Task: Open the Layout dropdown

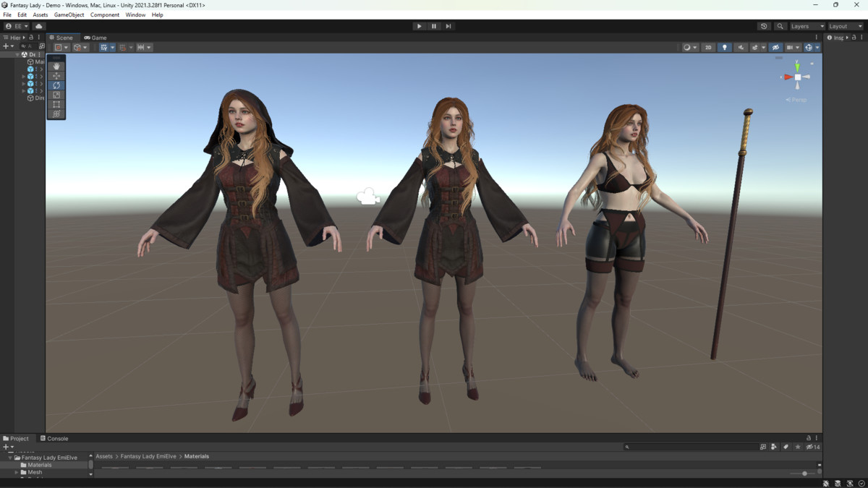Action: coord(846,26)
